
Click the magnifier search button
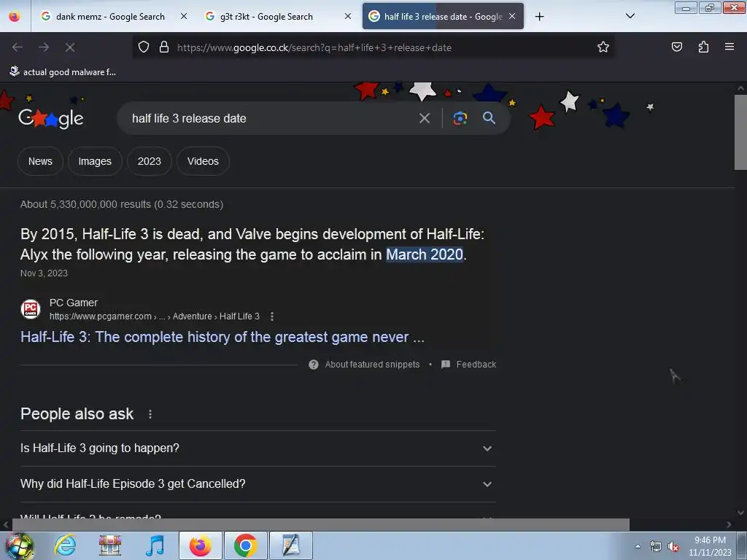pos(489,118)
